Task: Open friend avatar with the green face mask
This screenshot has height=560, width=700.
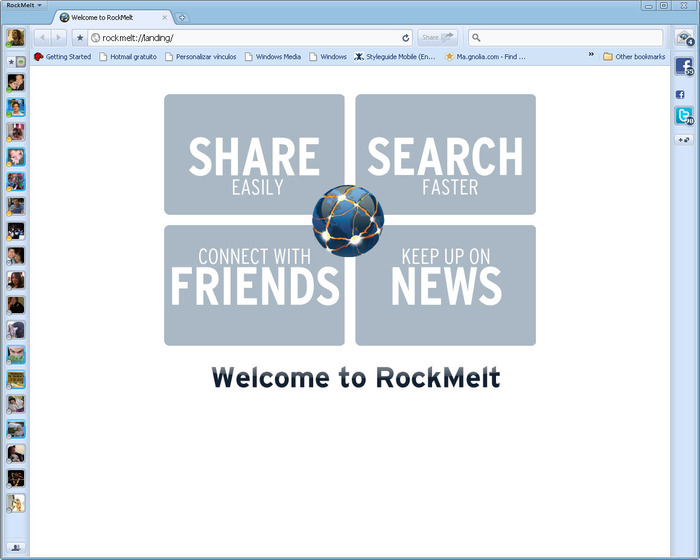Action: coord(16,355)
